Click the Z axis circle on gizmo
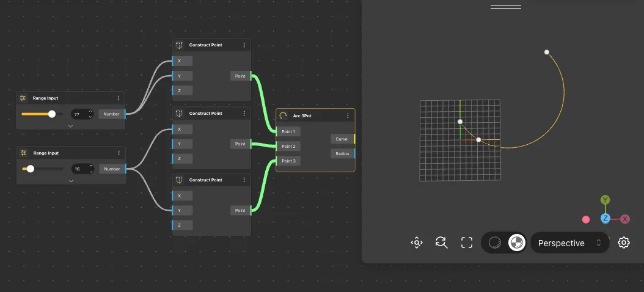 pos(605,219)
